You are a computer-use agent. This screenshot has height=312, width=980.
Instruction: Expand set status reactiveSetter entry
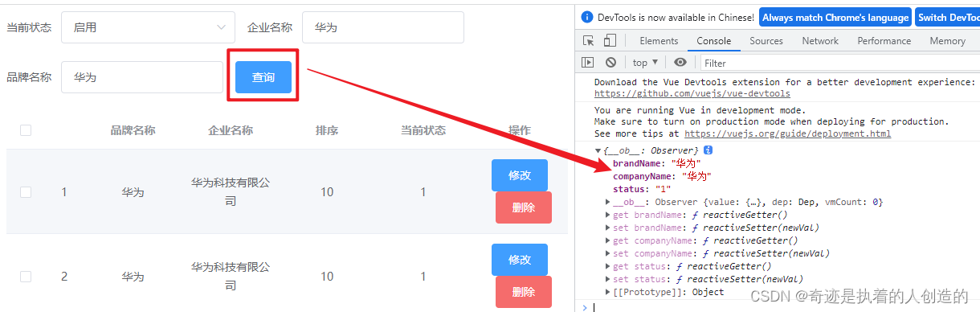pos(608,279)
